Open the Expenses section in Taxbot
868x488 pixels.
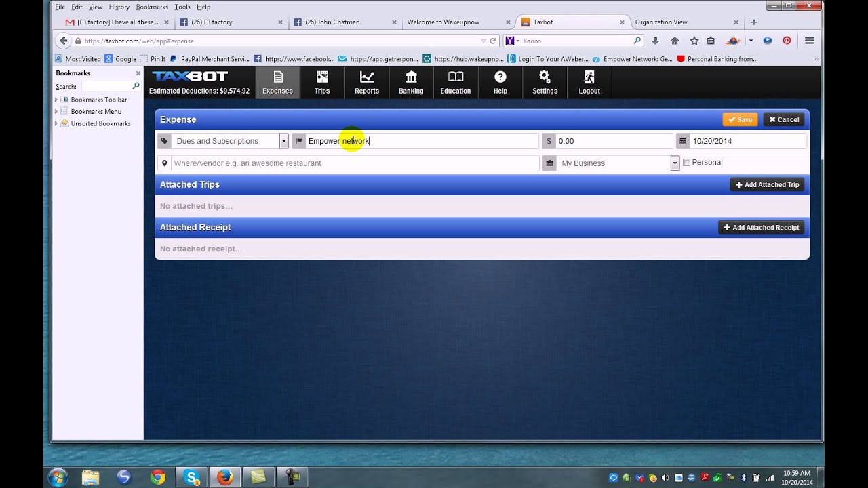[277, 83]
